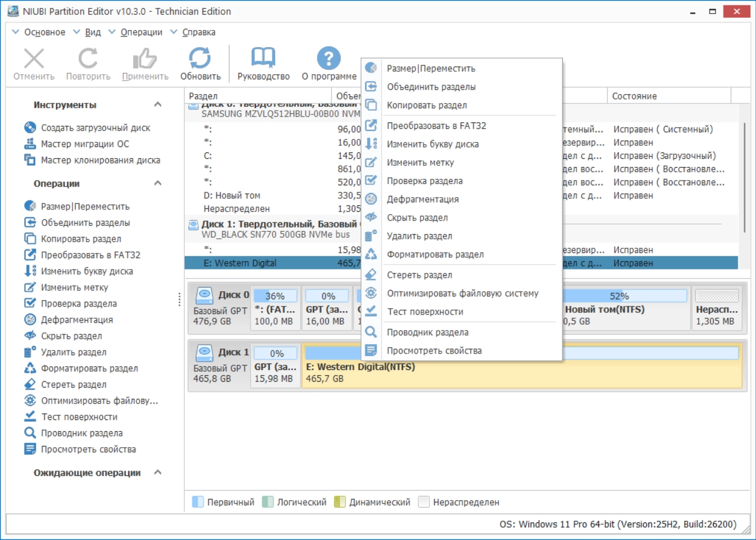
Task: Click the О программе question mark icon
Action: click(x=329, y=58)
